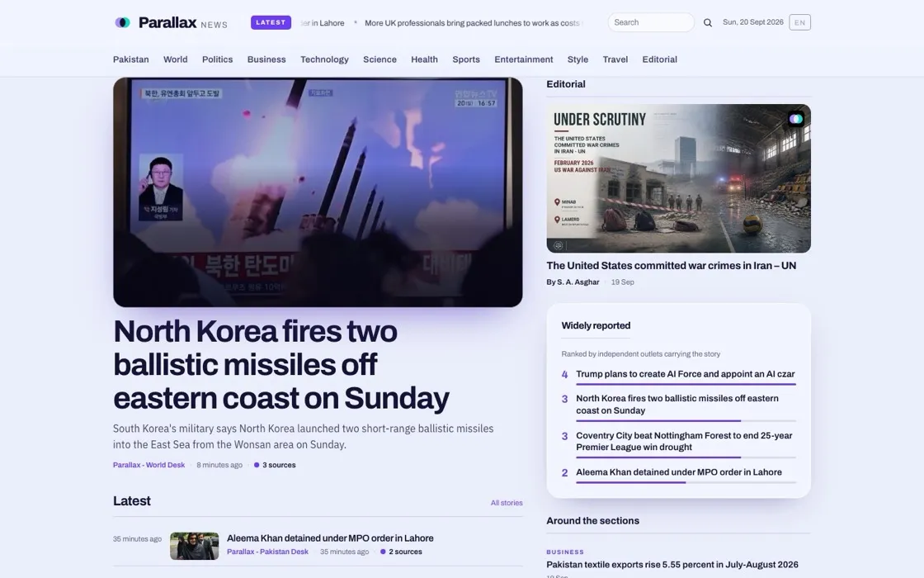Click Parallax - World Desk byline

pos(149,465)
